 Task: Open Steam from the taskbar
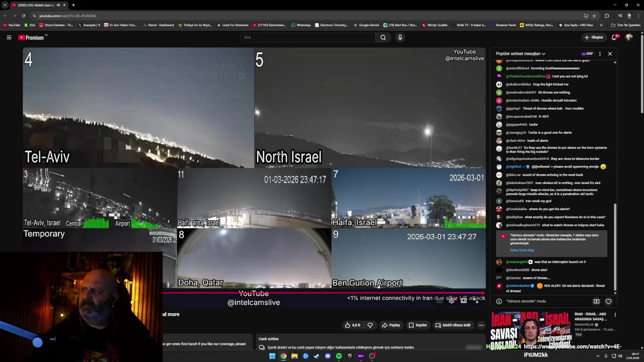pyautogui.click(x=316, y=356)
